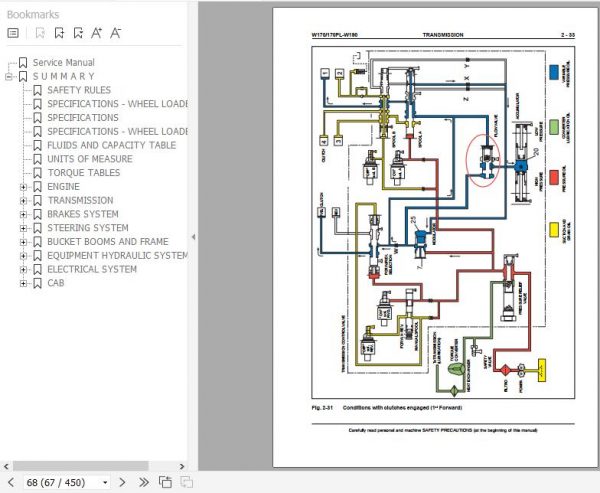600x493 pixels.
Task: Click the bookmarks panel horizontal scrollbar
Action: click(x=81, y=466)
